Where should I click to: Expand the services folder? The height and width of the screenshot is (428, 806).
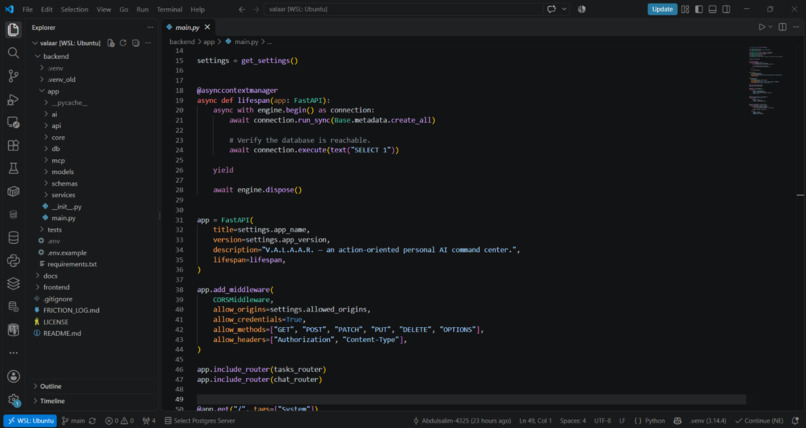(x=63, y=195)
